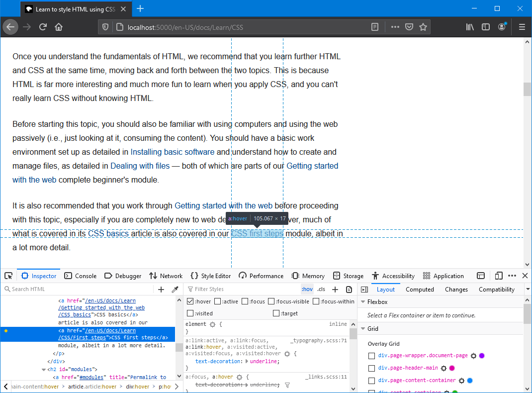
Task: Save page to Pocket icon
Action: 409,27
